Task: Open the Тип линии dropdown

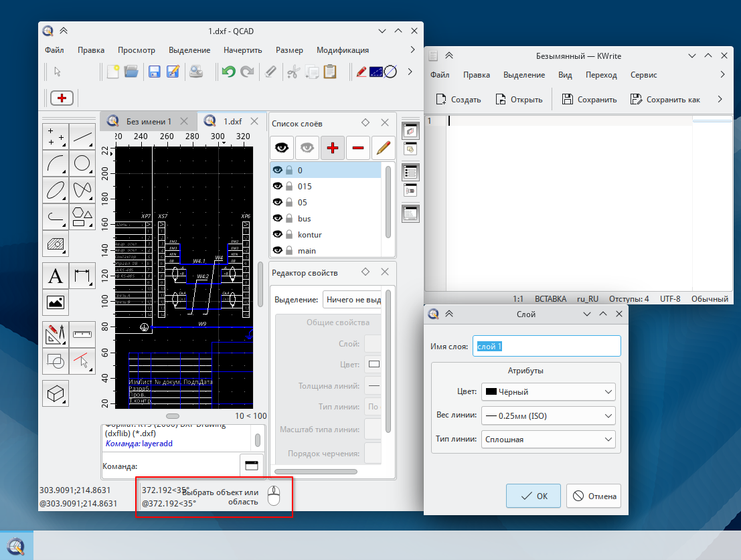Action: [x=548, y=440]
